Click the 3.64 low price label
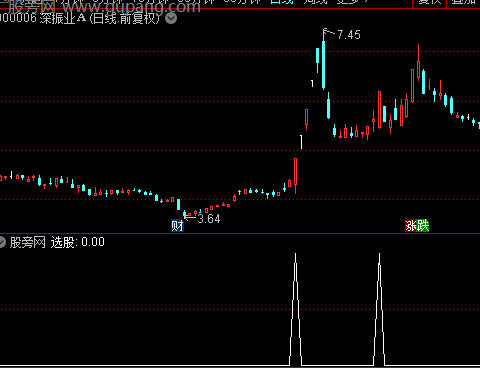This screenshot has height=368, width=480. point(209,219)
